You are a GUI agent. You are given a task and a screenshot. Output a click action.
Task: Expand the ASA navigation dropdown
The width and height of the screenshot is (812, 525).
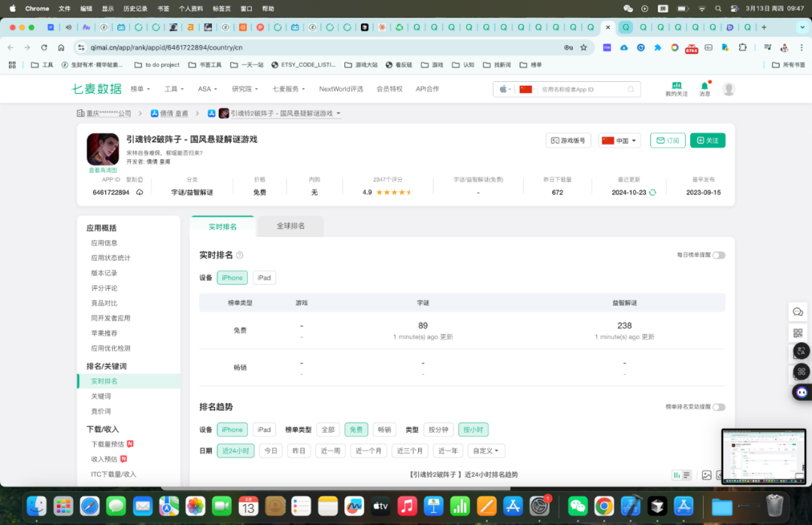pyautogui.click(x=208, y=89)
